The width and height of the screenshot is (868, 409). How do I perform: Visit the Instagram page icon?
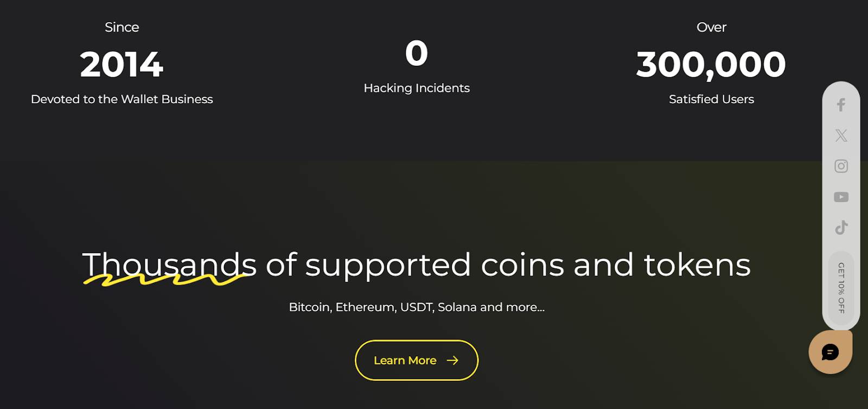(x=841, y=166)
